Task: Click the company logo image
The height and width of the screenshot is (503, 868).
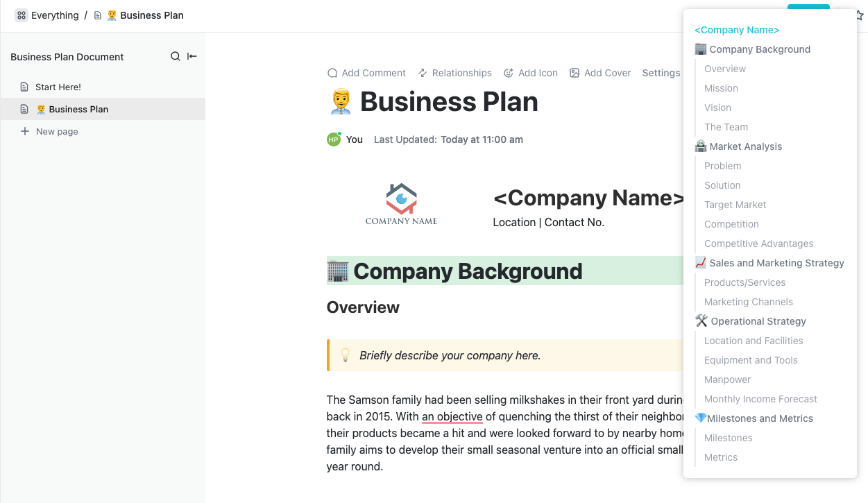Action: (402, 204)
